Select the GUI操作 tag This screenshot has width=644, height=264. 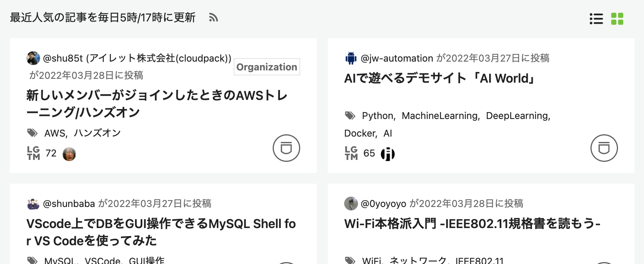click(146, 261)
